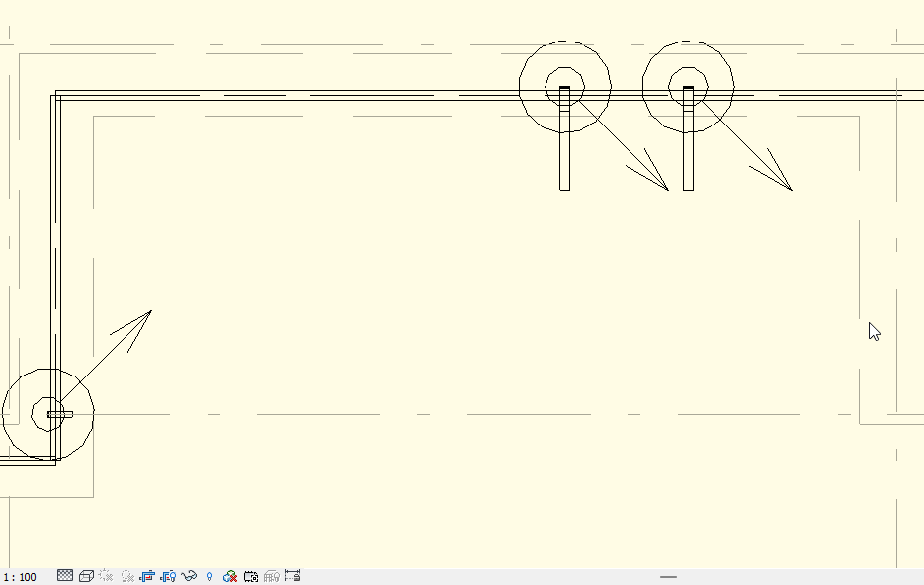Select the right fixture symbol on the top wall
This screenshot has width=924, height=585.
click(x=688, y=87)
